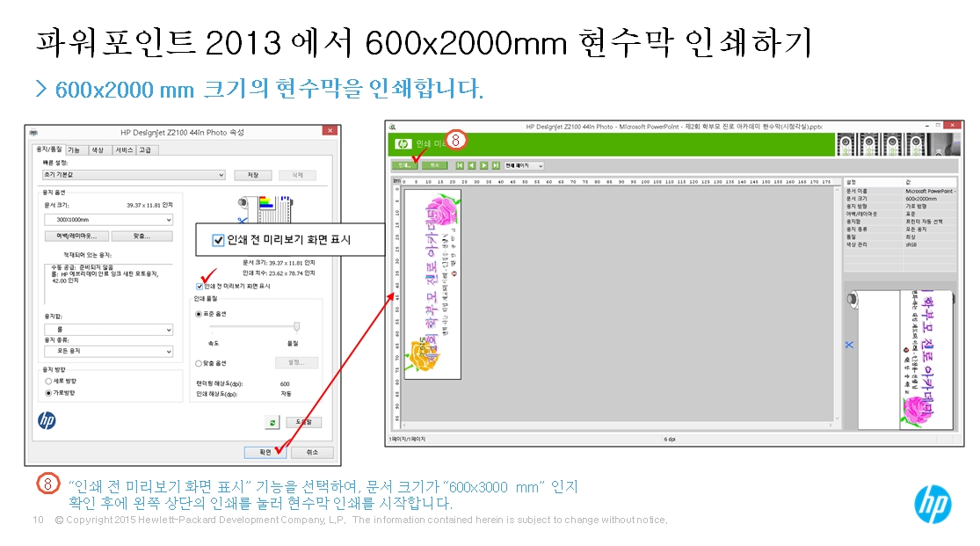Click the 1페이지/1페이지 status bar text
980x546 pixels.
click(408, 439)
